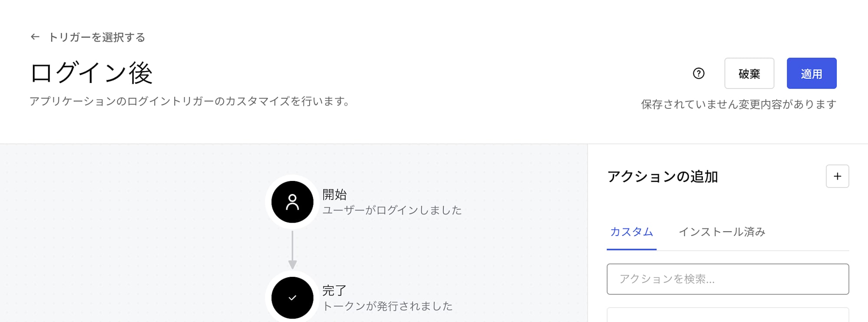Click the アクションを検索 search field
The width and height of the screenshot is (868, 322).
tap(728, 279)
